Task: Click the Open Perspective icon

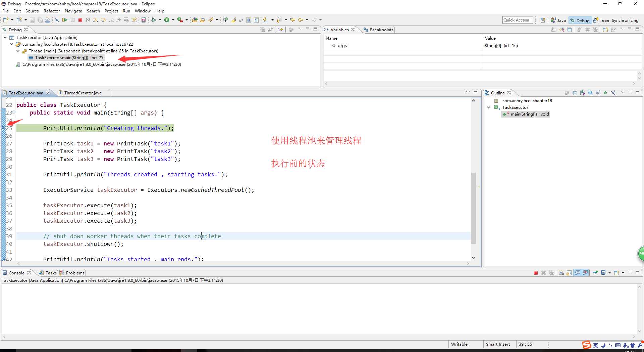Action: [x=543, y=20]
